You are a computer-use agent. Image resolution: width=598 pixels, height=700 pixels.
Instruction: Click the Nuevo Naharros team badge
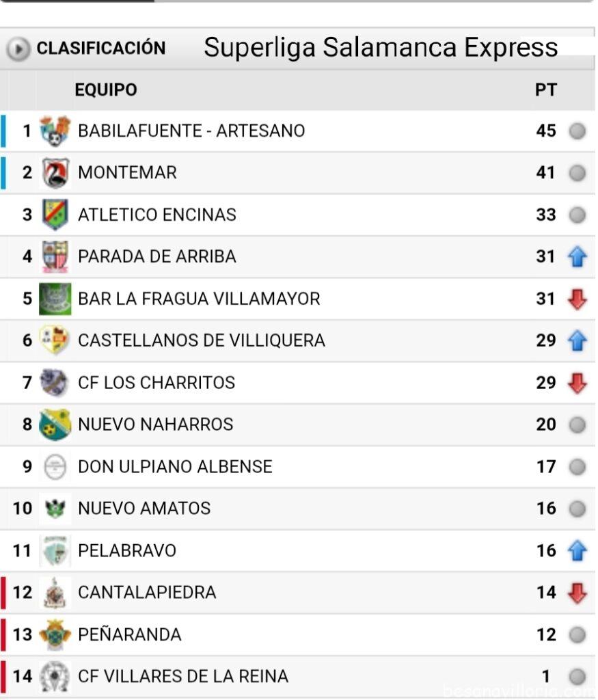[x=55, y=425]
